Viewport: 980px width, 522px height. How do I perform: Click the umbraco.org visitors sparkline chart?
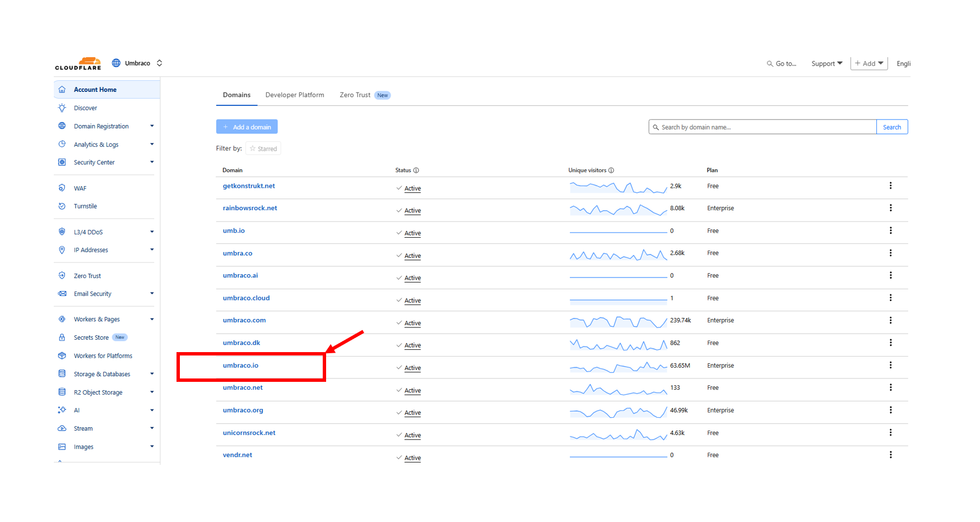click(x=618, y=413)
